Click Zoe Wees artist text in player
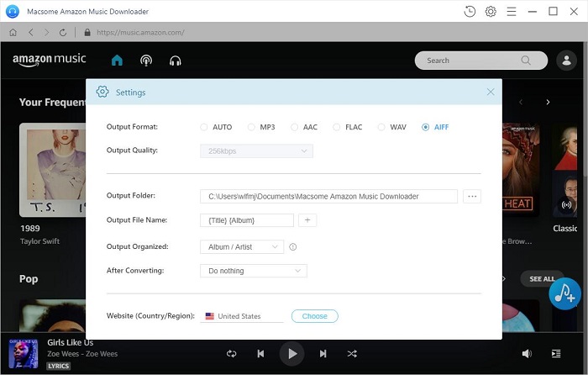Viewport: 588px width, 375px height. (x=82, y=354)
